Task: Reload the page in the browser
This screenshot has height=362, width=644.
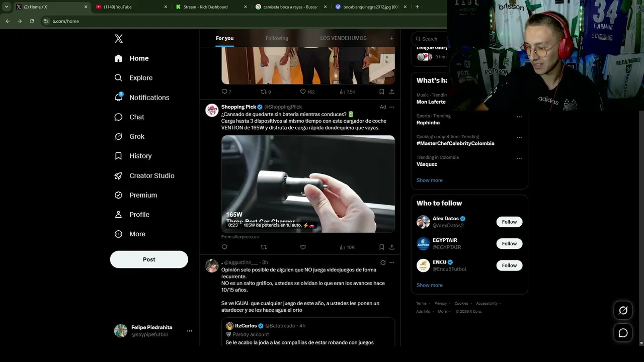Action: tap(32, 21)
